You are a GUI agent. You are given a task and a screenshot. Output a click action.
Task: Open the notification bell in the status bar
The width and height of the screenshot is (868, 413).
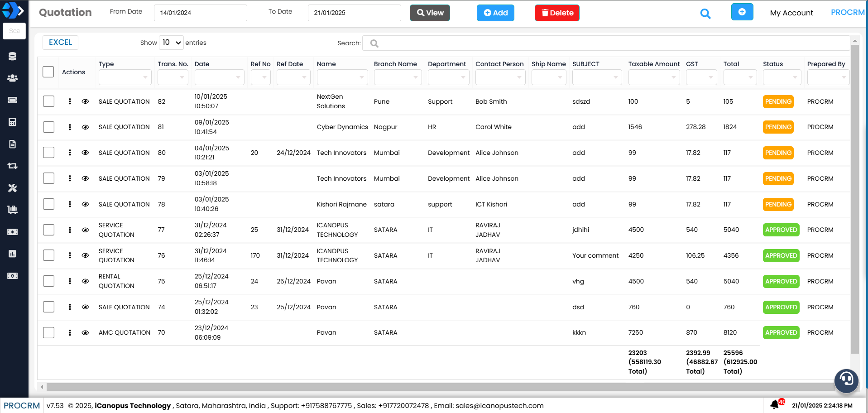(x=774, y=404)
